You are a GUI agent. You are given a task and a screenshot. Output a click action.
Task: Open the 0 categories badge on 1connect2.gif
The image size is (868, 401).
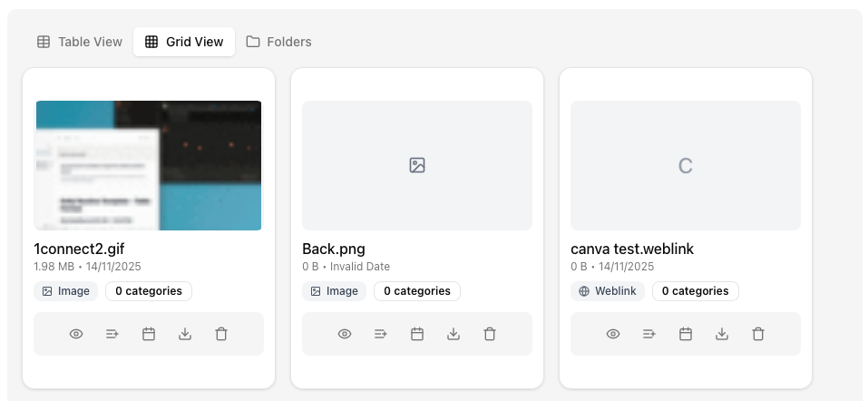pyautogui.click(x=149, y=291)
